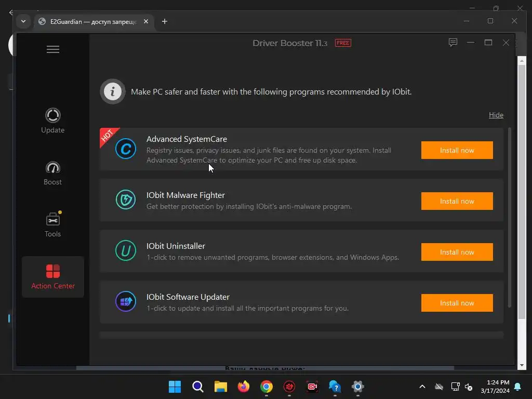The height and width of the screenshot is (399, 532).
Task: Open a new browser tab
Action: coord(165,21)
